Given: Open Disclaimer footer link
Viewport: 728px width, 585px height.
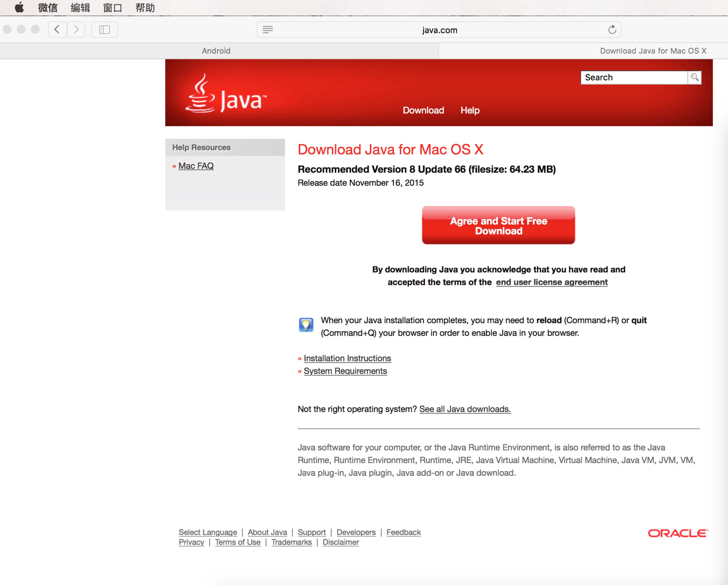Looking at the screenshot, I should point(341,542).
